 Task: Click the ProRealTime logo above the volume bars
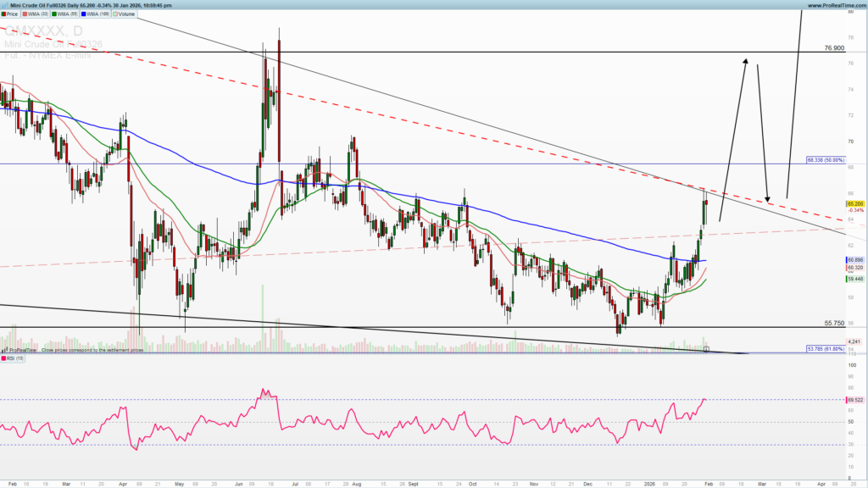tap(21, 350)
